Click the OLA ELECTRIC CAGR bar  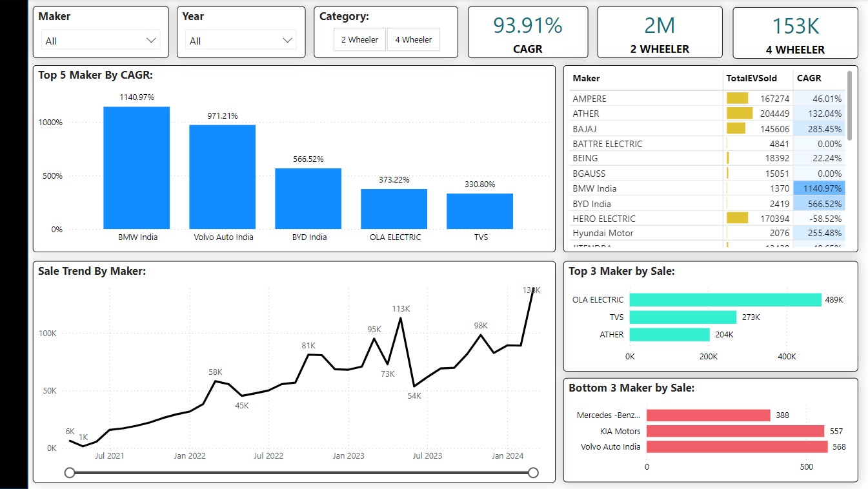(394, 209)
